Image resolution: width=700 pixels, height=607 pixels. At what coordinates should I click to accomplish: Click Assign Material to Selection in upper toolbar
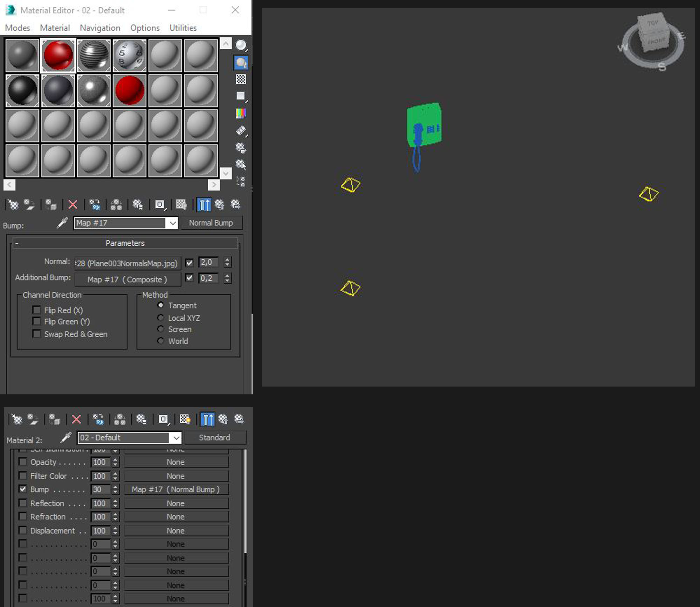[x=51, y=204]
